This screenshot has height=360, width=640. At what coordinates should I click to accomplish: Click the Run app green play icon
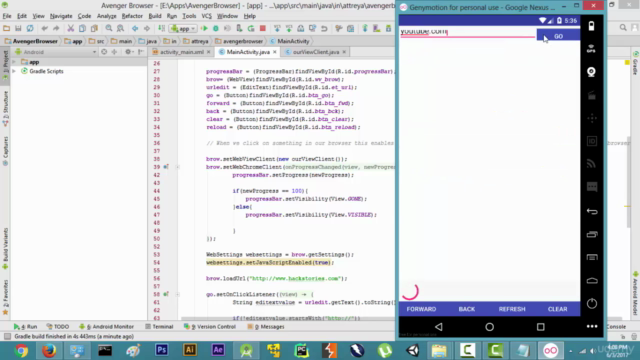[204, 28]
